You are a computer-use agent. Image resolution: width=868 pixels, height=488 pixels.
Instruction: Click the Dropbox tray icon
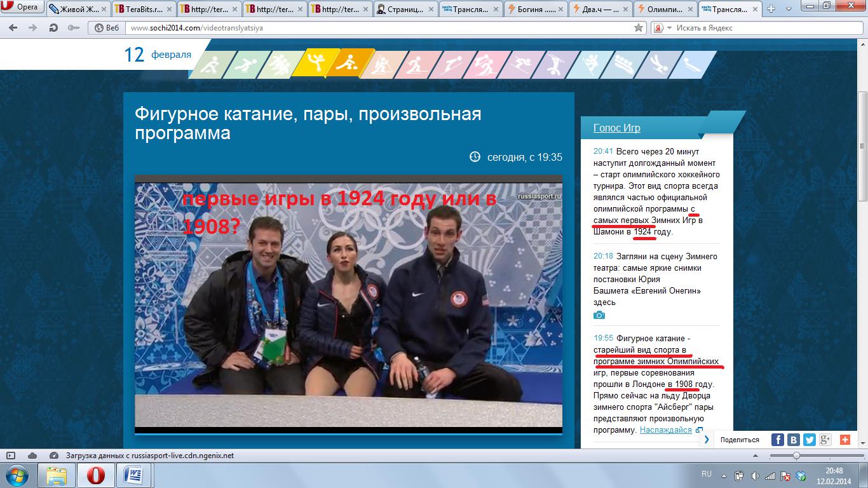[x=801, y=475]
